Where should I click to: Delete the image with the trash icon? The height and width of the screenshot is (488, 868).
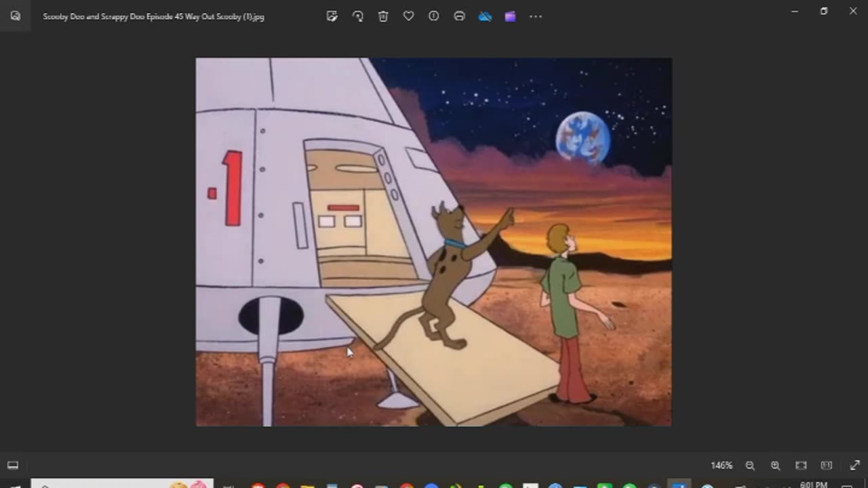[x=383, y=16]
